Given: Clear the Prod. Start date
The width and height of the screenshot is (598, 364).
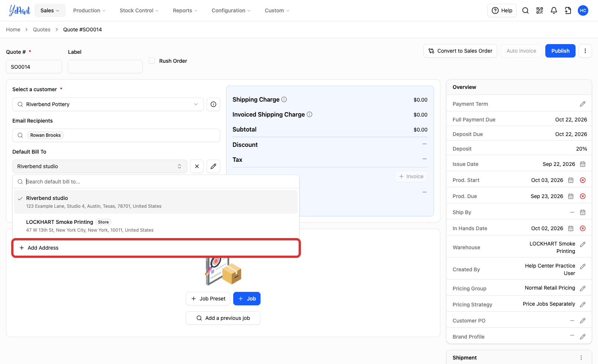Looking at the screenshot, I should click(583, 180).
